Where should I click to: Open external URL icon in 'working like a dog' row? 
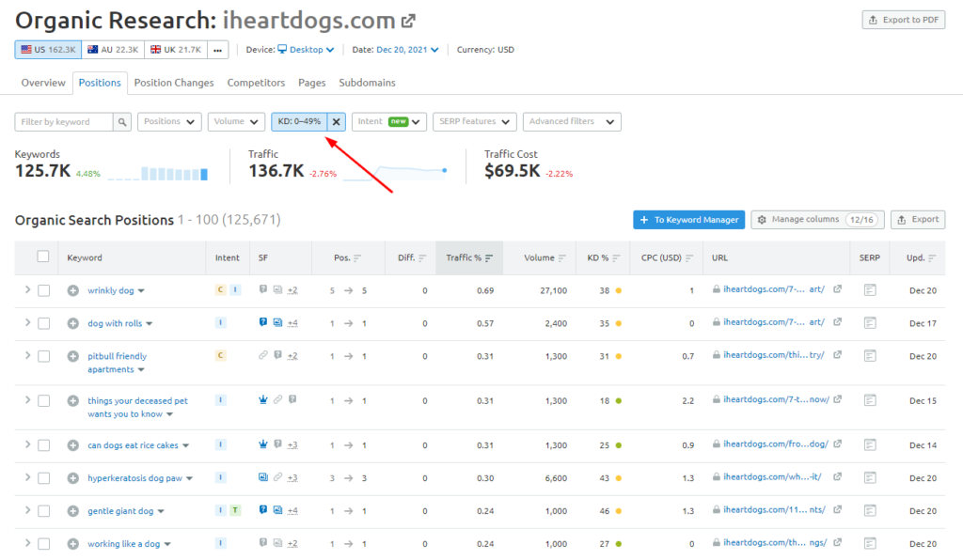point(837,543)
